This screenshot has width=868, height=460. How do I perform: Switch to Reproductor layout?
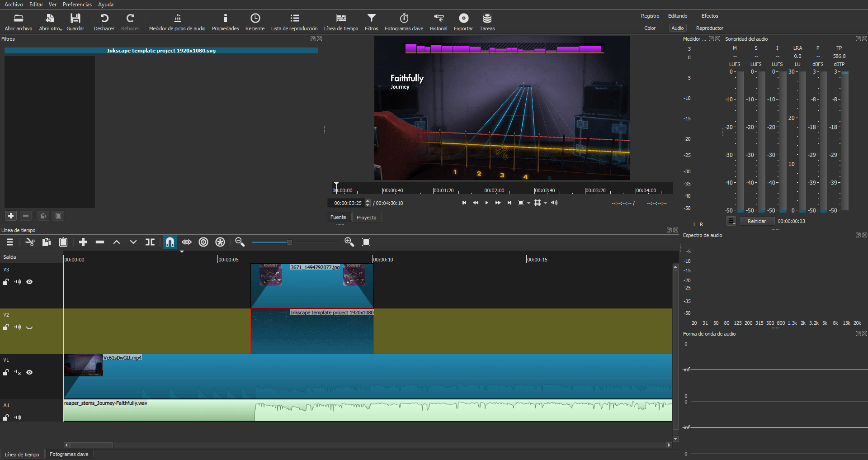point(709,28)
